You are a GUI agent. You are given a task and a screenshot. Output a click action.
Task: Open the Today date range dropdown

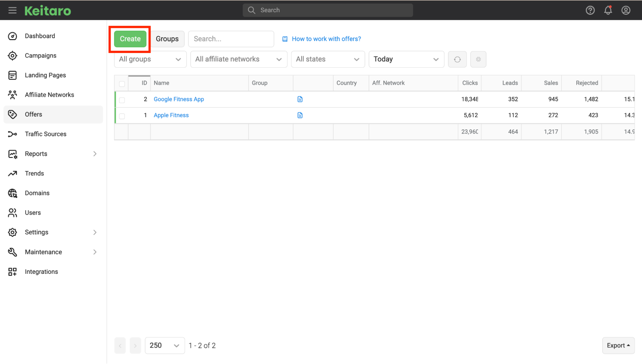(406, 59)
